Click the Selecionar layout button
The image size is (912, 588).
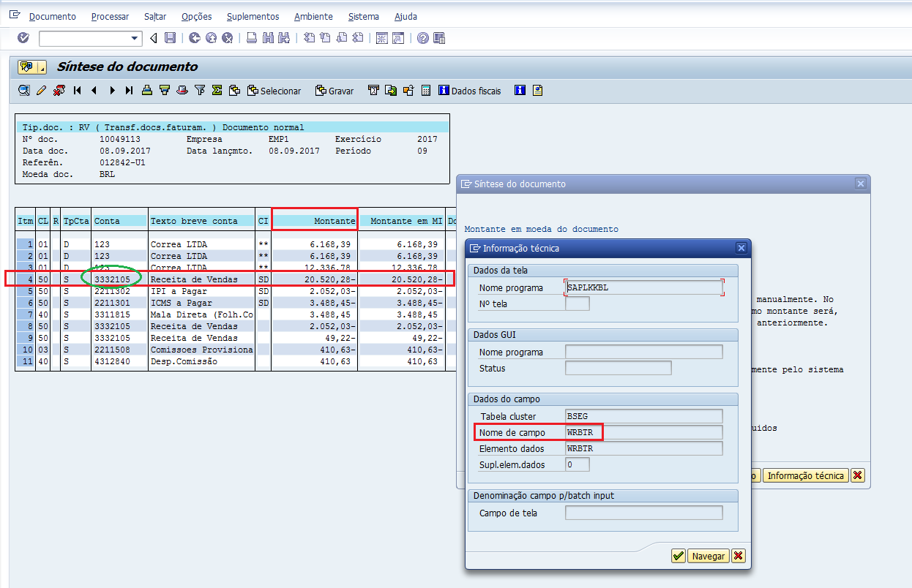tap(274, 91)
